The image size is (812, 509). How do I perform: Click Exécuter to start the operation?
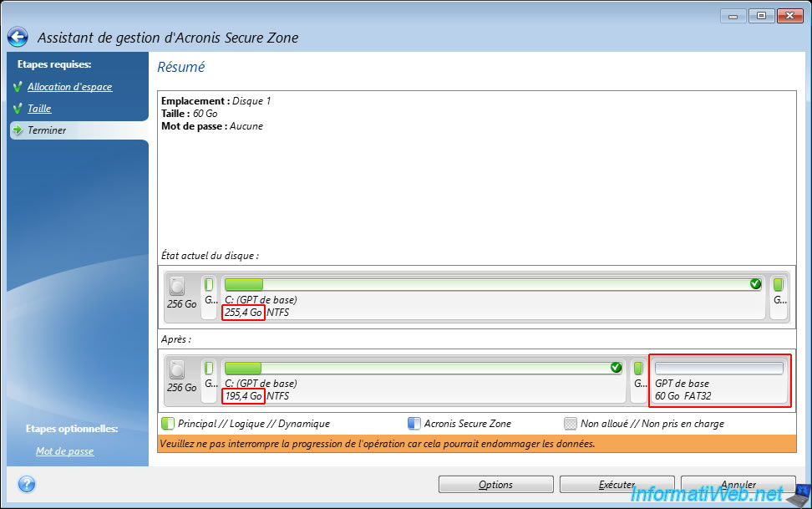617,485
